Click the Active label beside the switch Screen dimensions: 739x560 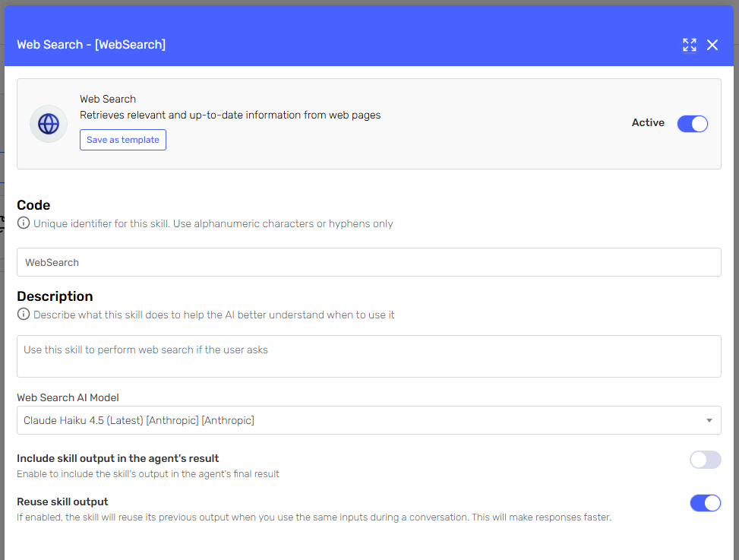648,123
